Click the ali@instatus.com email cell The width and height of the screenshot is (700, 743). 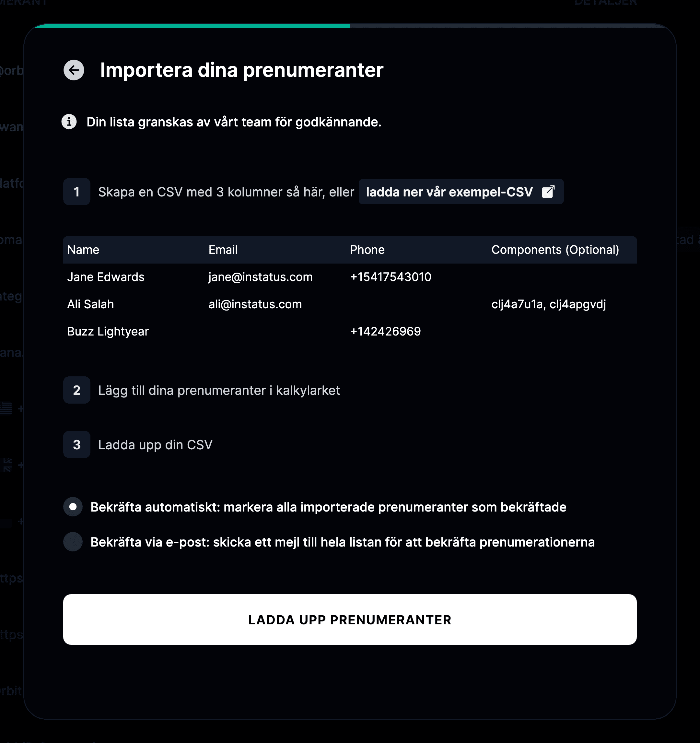click(x=255, y=304)
